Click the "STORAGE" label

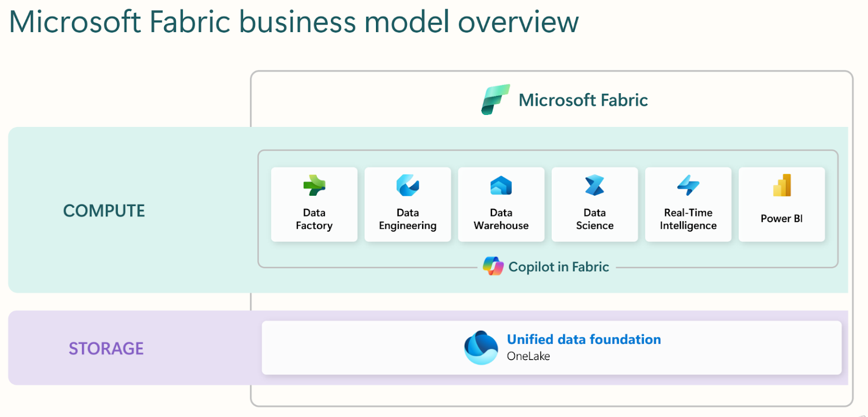tap(106, 348)
